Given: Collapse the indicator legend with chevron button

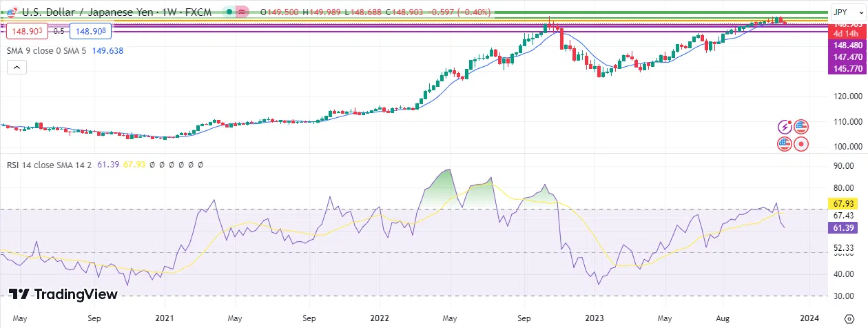Looking at the screenshot, I should click(x=16, y=67).
